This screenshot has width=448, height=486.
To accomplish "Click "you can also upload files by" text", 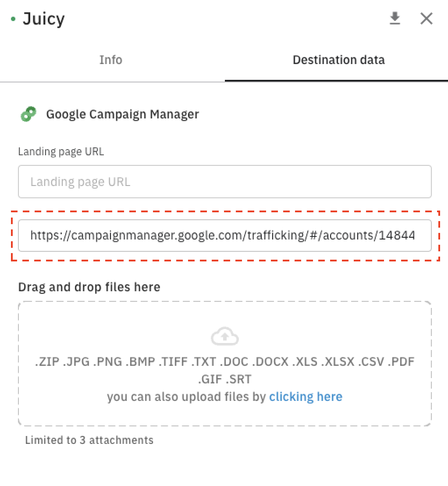I will 186,397.
